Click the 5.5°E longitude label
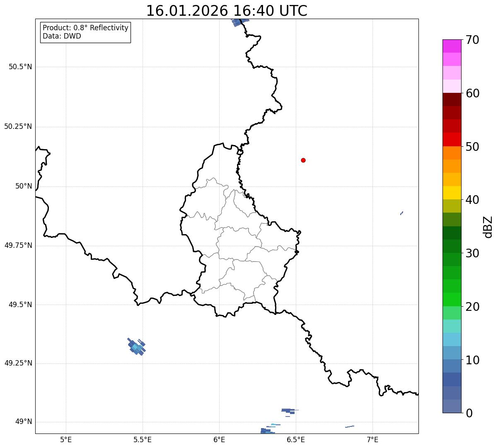This screenshot has width=498, height=448. [x=143, y=439]
